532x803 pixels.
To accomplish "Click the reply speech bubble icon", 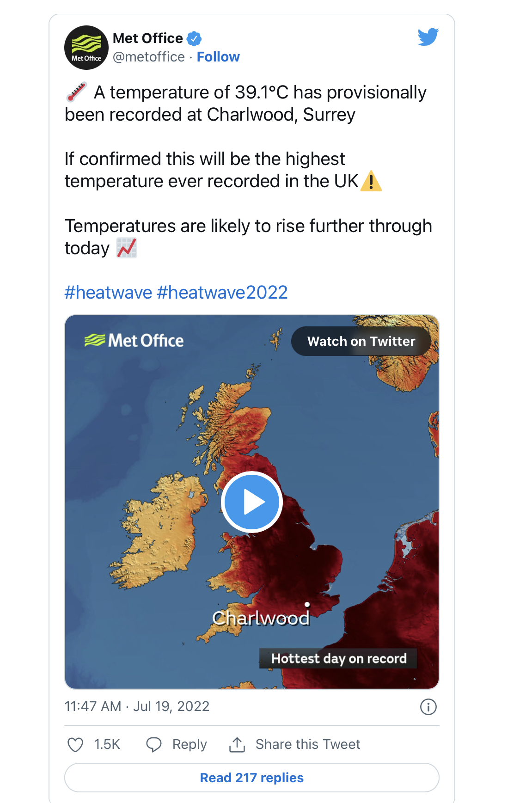I will point(154,745).
